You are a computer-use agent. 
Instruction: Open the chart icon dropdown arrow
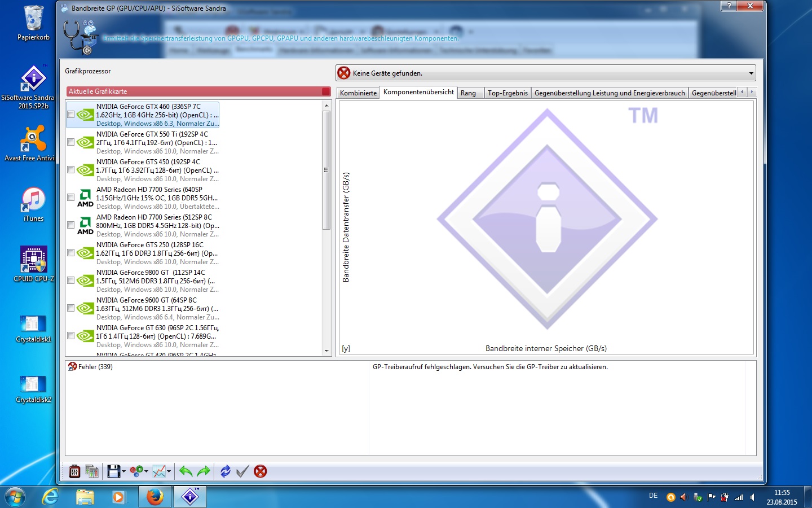tap(169, 471)
